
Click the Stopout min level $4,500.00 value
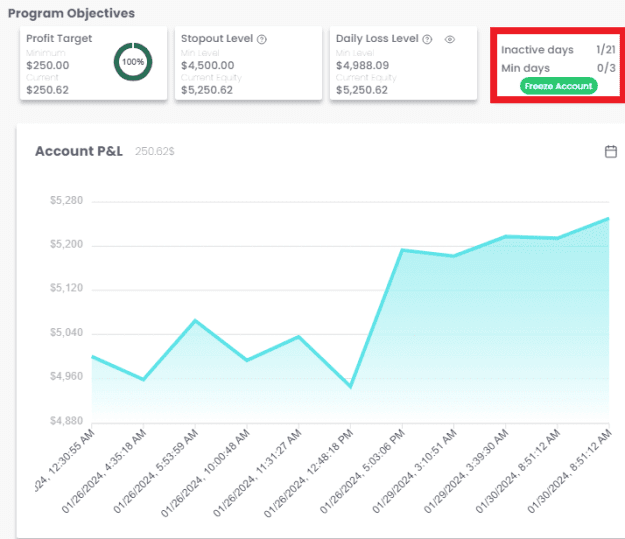click(208, 65)
